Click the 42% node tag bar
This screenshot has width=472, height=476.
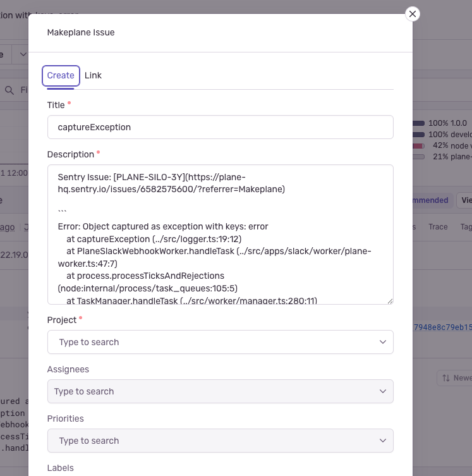(x=419, y=146)
